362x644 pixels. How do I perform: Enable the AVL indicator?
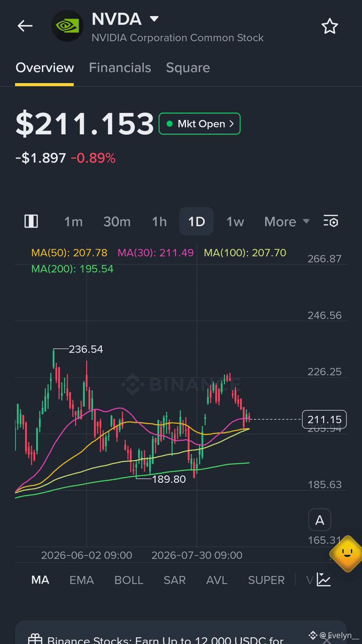(x=217, y=580)
